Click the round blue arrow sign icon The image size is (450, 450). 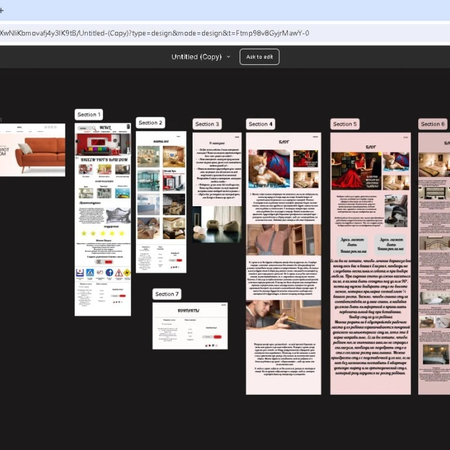point(109,273)
